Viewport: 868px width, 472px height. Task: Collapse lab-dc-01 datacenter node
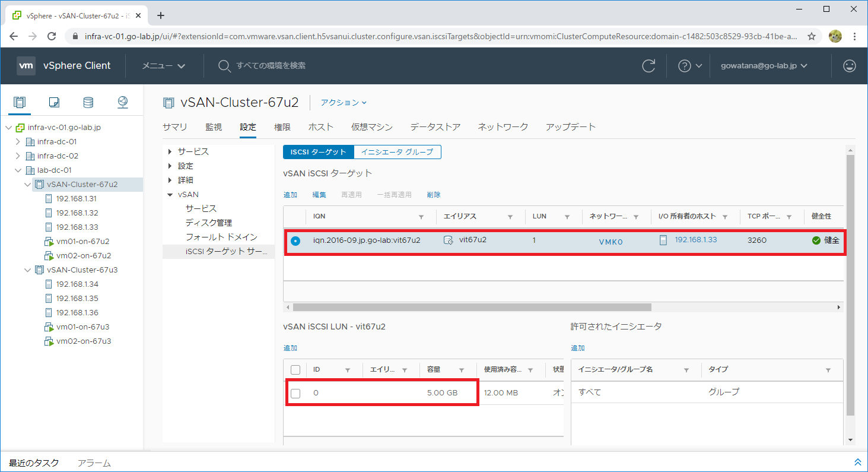[x=18, y=170]
